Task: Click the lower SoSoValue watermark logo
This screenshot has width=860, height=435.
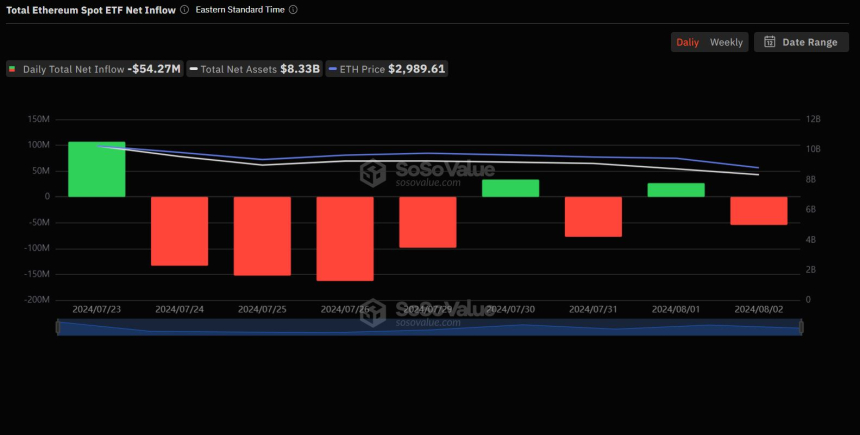Action: click(x=373, y=311)
